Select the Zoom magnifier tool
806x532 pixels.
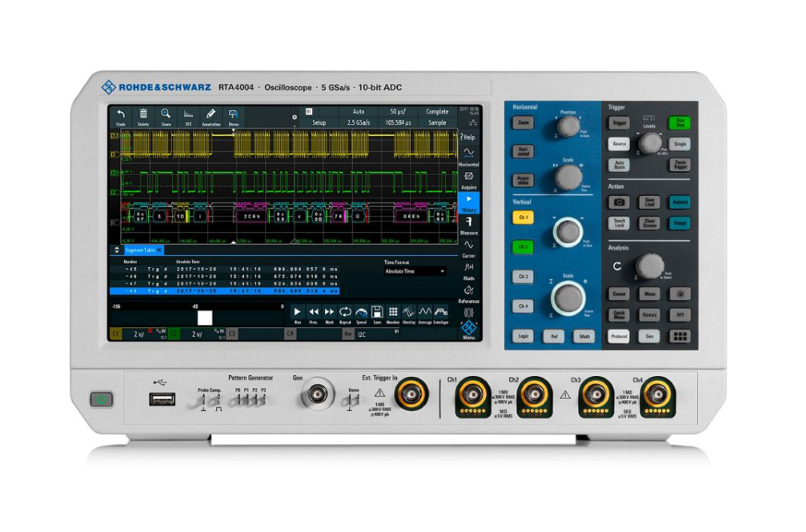tap(166, 114)
